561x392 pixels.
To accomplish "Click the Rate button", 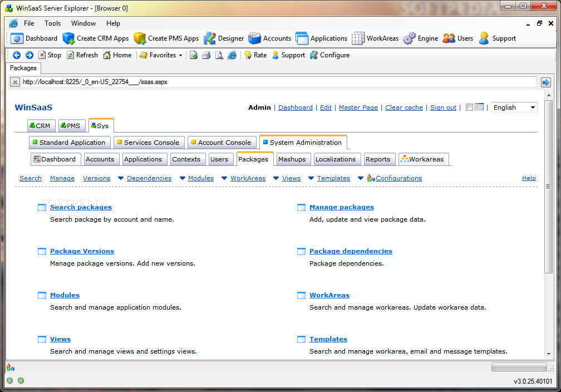I will coord(255,55).
